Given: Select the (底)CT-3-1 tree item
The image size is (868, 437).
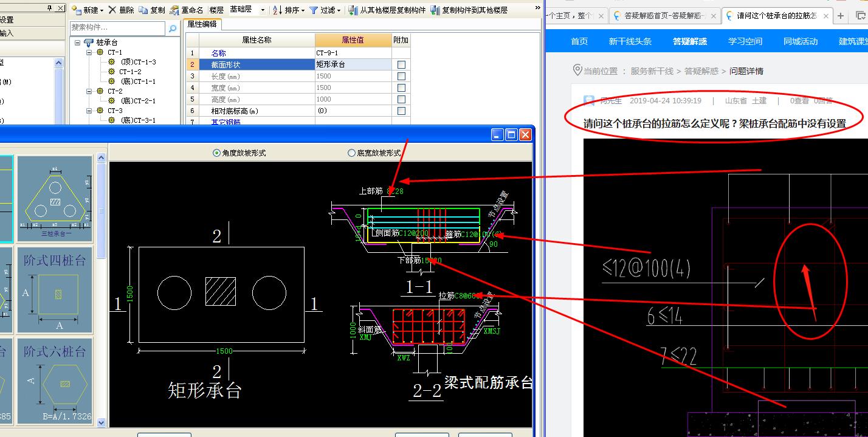Looking at the screenshot, I should tap(137, 120).
